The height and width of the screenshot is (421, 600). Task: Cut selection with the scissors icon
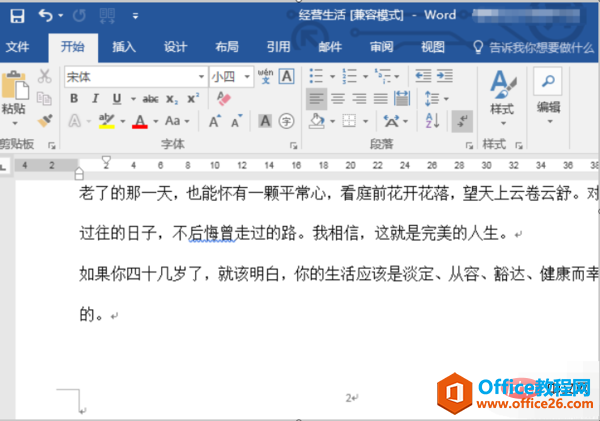45,76
